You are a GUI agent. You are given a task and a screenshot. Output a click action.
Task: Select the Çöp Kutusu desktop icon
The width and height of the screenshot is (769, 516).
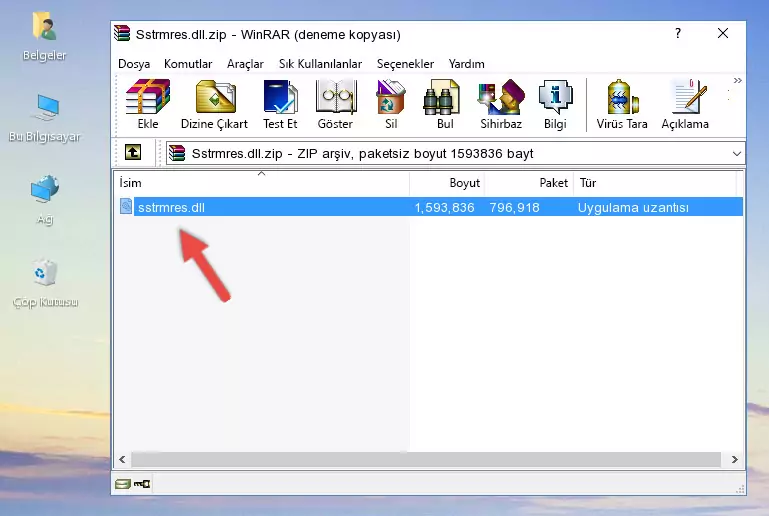click(45, 284)
